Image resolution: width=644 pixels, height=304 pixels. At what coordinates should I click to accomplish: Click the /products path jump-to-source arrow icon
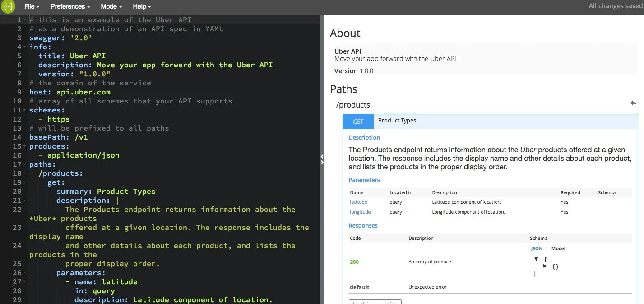634,103
